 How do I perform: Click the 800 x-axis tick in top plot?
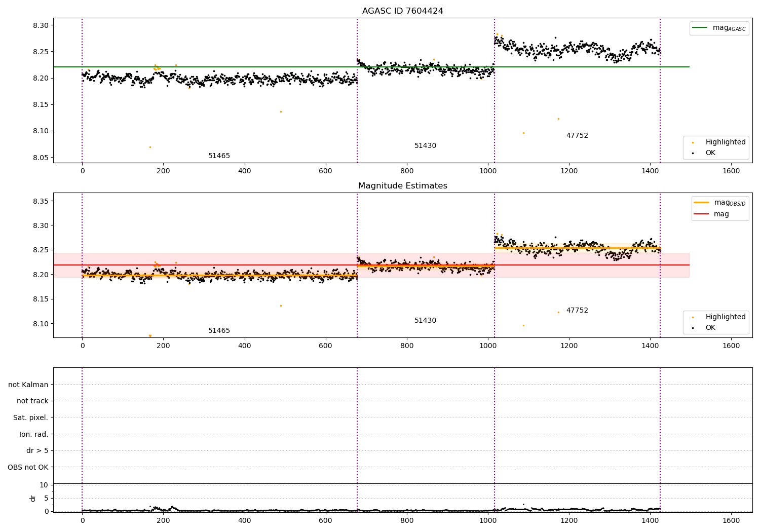click(x=407, y=171)
